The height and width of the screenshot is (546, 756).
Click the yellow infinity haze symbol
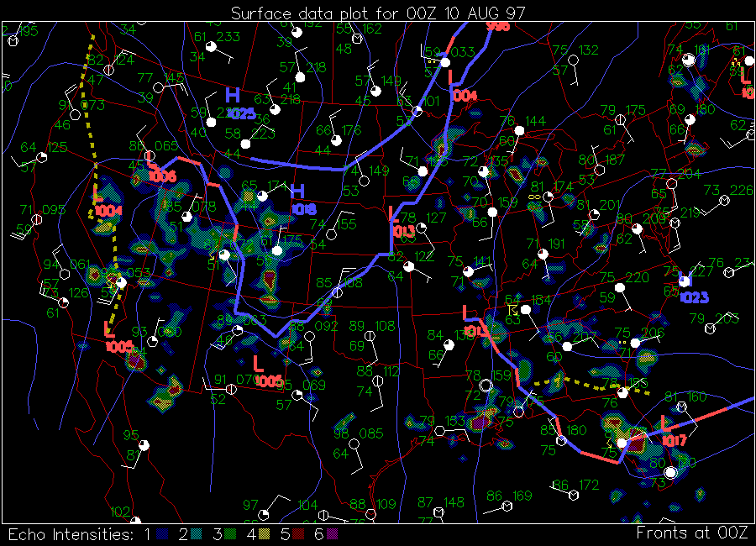(x=532, y=196)
